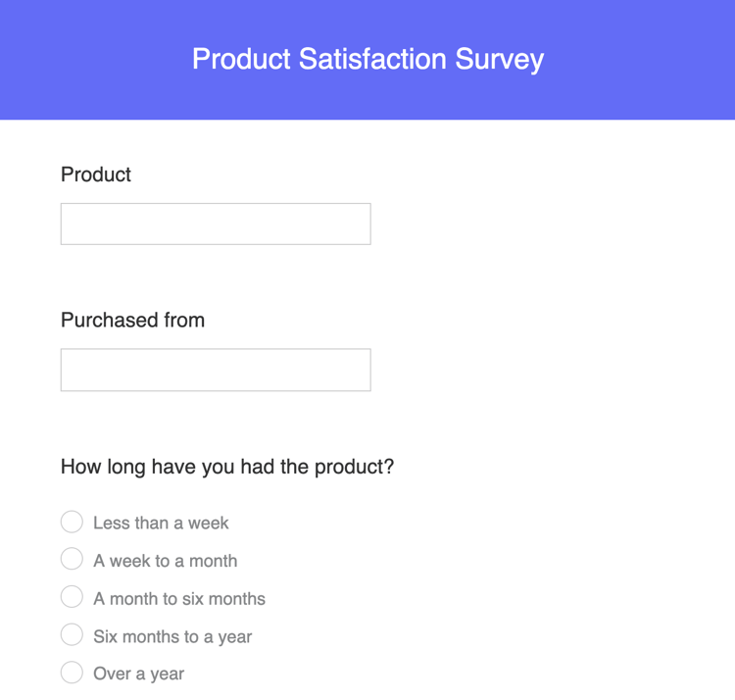Click the 'Less than a week' option text
735x700 pixels.
pyautogui.click(x=161, y=523)
